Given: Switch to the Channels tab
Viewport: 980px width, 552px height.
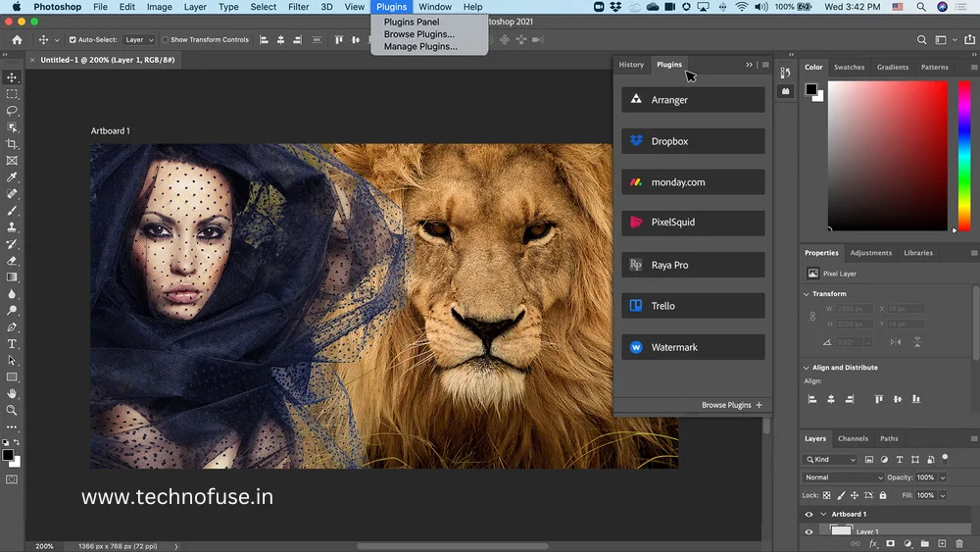Looking at the screenshot, I should [x=853, y=438].
